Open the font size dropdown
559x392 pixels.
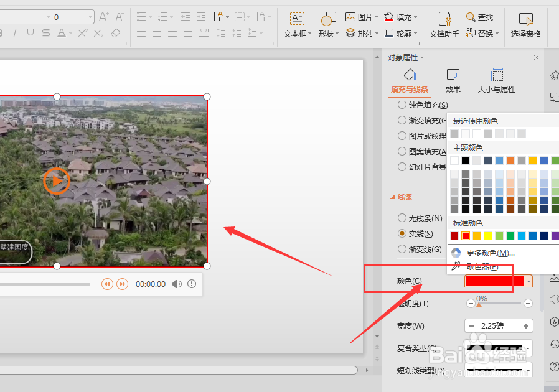pos(90,17)
